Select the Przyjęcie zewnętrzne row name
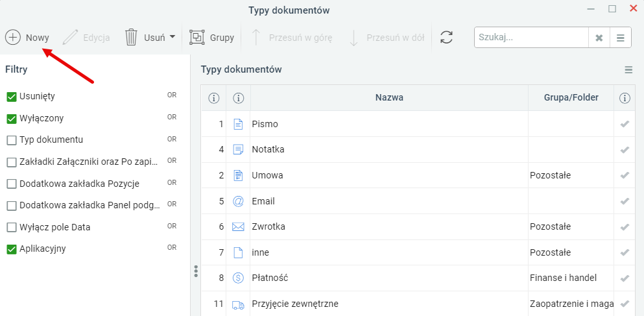This screenshot has height=316, width=644. click(295, 304)
